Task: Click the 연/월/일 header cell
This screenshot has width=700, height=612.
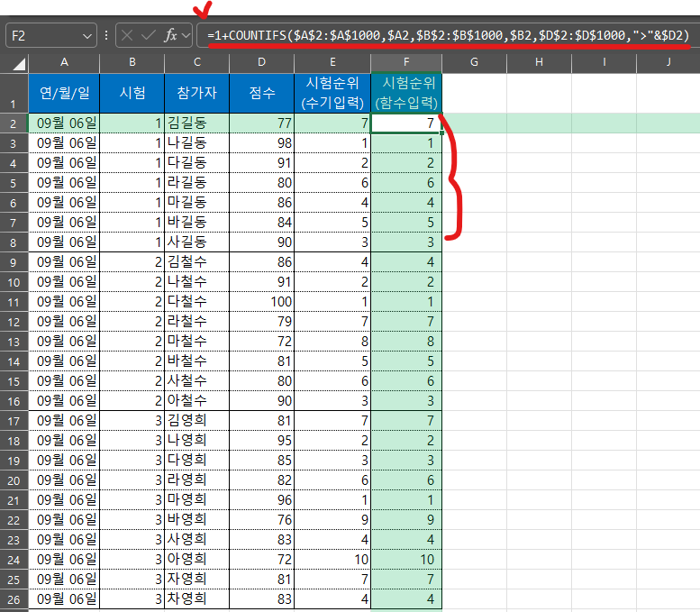Action: pyautogui.click(x=64, y=93)
